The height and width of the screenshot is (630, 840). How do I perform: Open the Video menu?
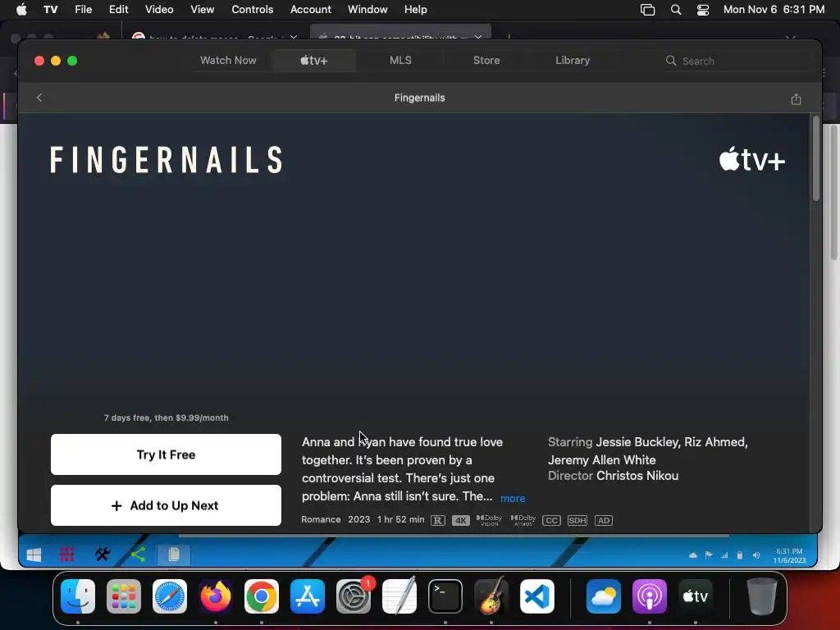pyautogui.click(x=159, y=9)
